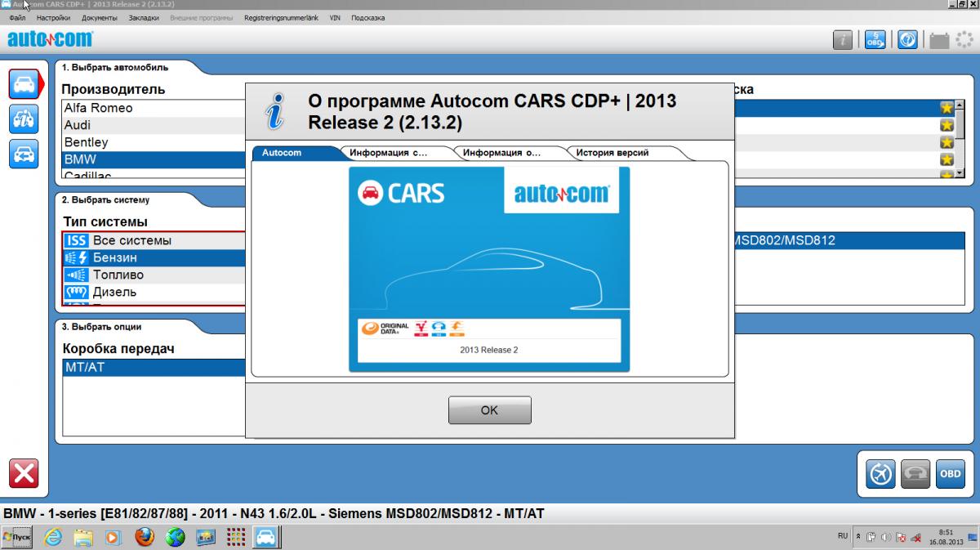Image resolution: width=980 pixels, height=550 pixels.
Task: Start the blue OBD connection button
Action: [950, 474]
